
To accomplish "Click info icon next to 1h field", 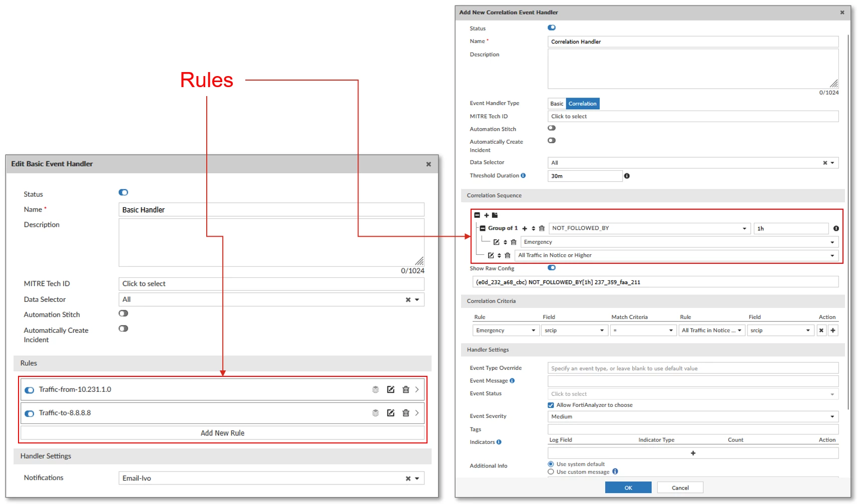I will (x=836, y=228).
